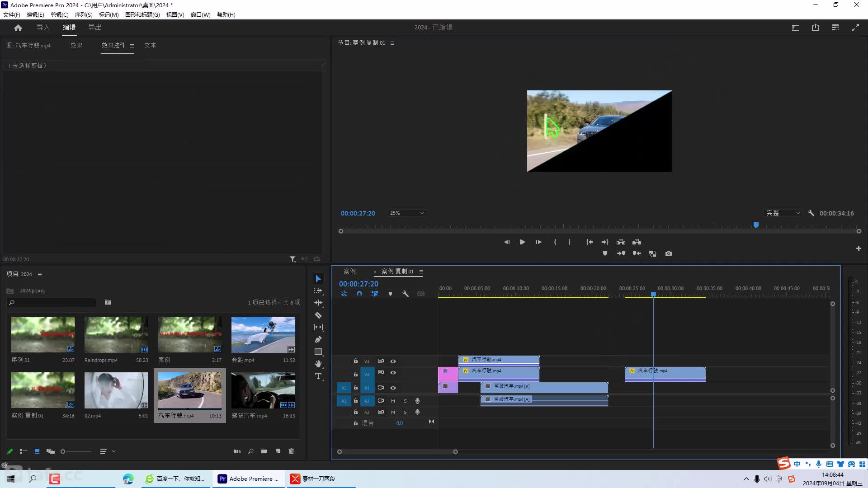Toggle lock on track V3
The height and width of the screenshot is (488, 868).
[356, 361]
